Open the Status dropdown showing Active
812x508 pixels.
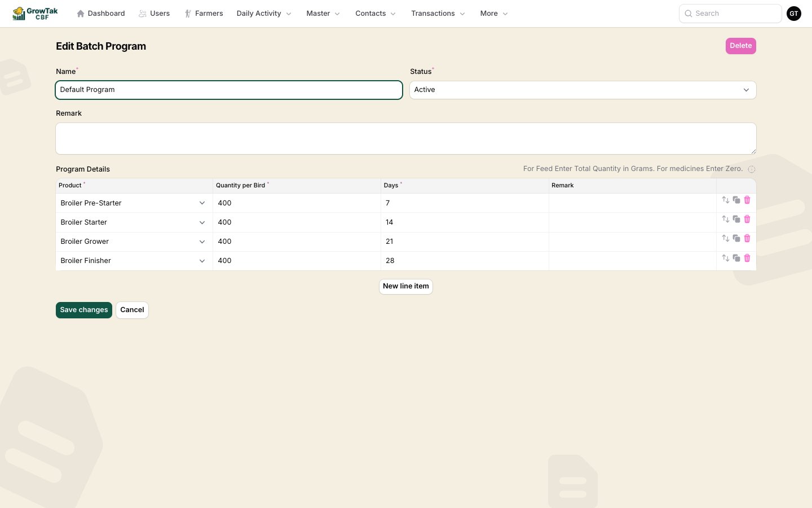point(582,90)
